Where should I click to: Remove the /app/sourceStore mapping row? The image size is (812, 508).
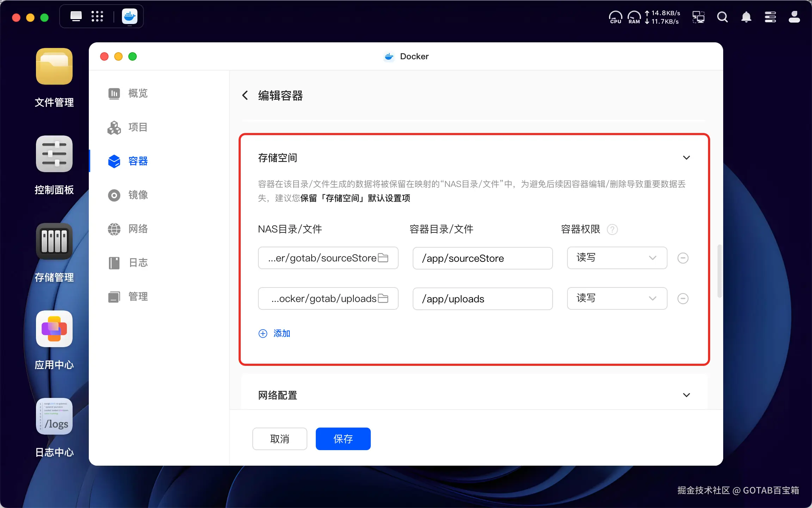(x=683, y=258)
